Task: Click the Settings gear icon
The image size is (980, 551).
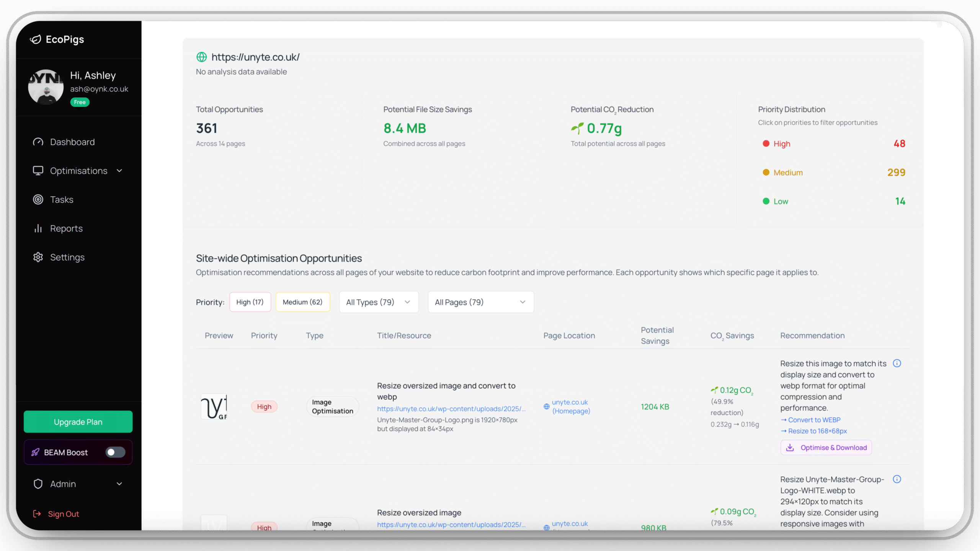Action: tap(38, 257)
